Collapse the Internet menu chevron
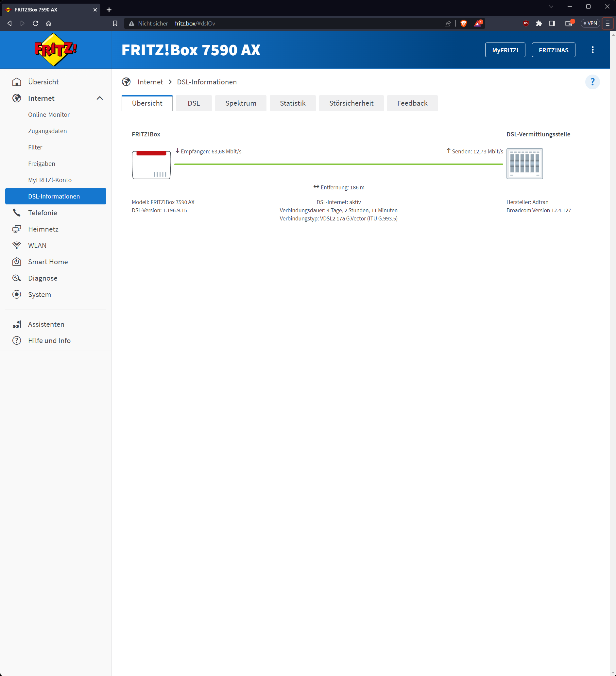 pyautogui.click(x=99, y=98)
